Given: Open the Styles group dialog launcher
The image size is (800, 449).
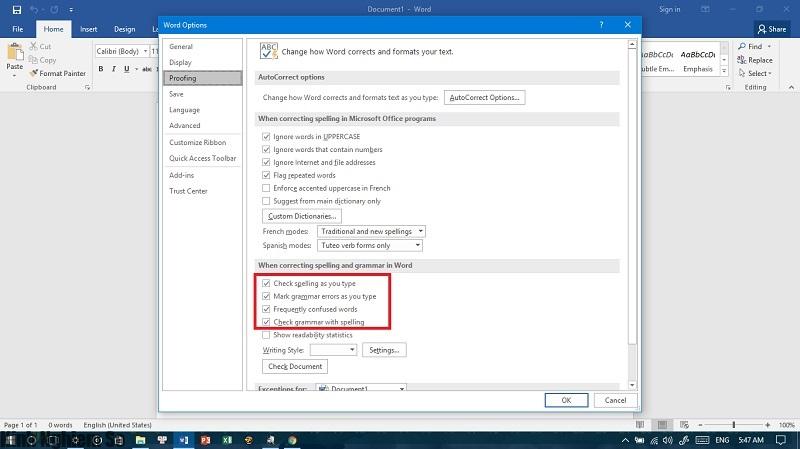Looking at the screenshot, I should pos(728,88).
